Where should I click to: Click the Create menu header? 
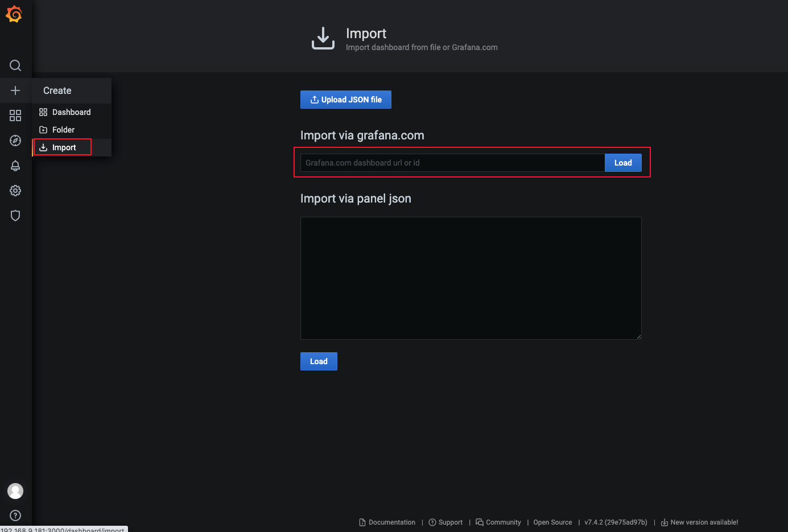pyautogui.click(x=72, y=90)
